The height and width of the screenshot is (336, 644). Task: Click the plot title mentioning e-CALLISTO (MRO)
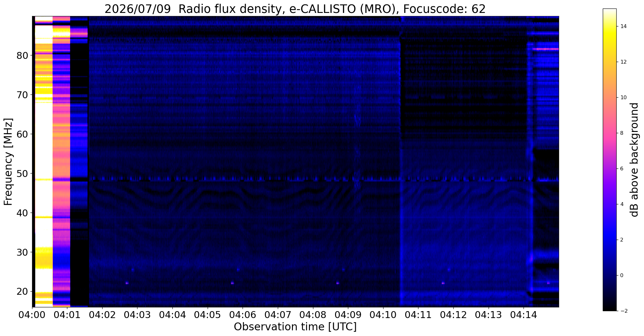click(295, 9)
